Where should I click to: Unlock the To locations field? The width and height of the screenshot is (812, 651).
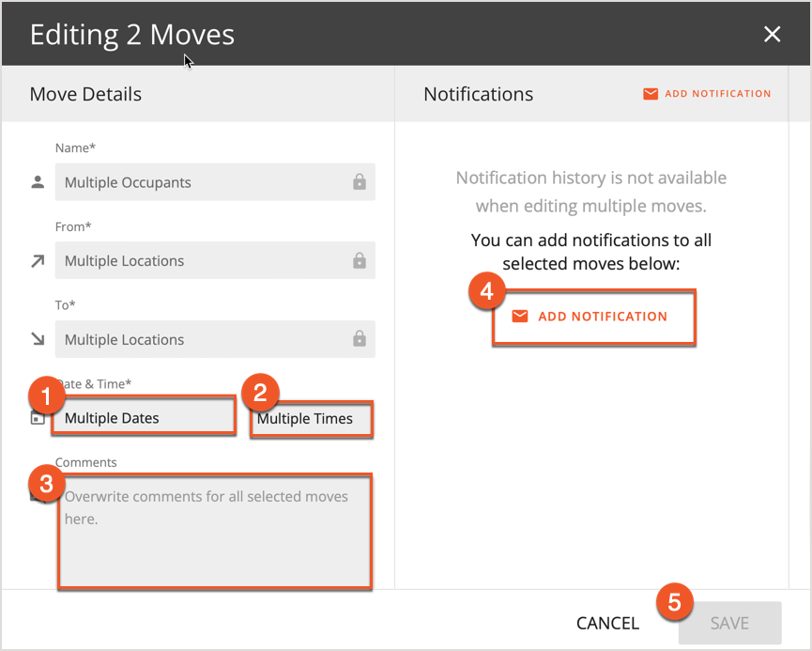tap(359, 339)
